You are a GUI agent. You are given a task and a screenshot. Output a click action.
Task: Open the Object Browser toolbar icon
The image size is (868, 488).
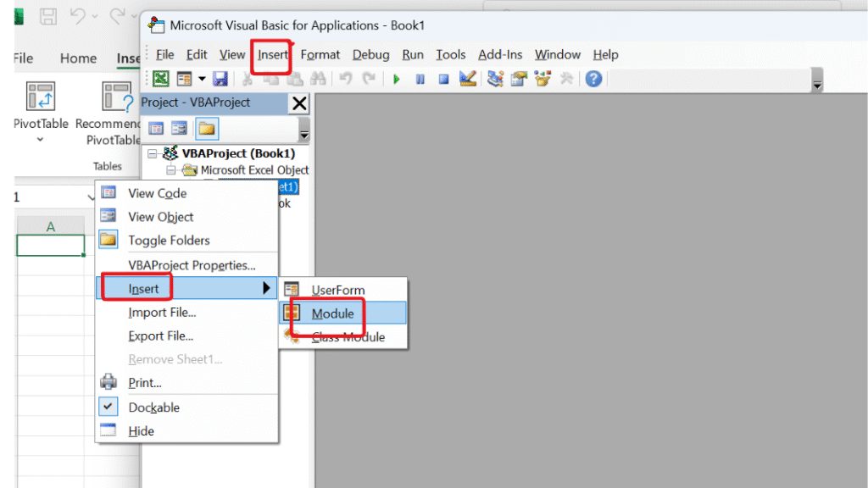coord(542,79)
